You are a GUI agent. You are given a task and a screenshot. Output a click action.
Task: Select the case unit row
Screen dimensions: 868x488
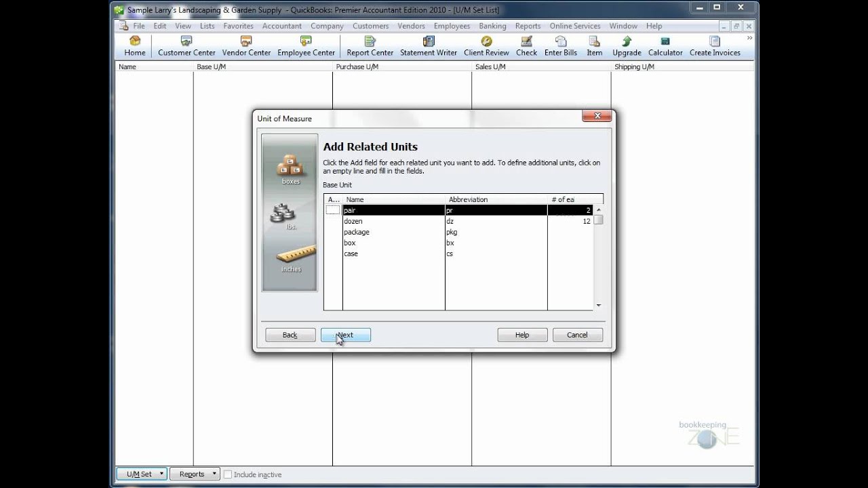pos(393,253)
